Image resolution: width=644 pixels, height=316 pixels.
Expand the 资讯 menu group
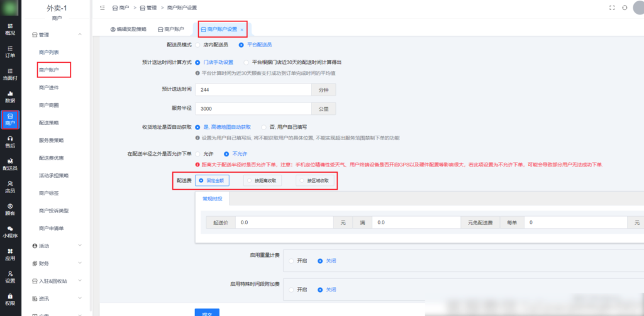80,298
